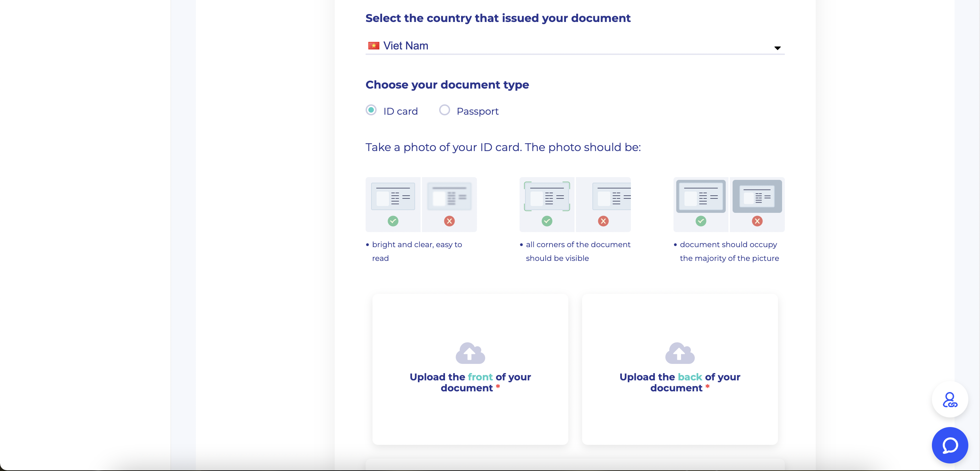Click Upload the back of your document

(x=679, y=382)
